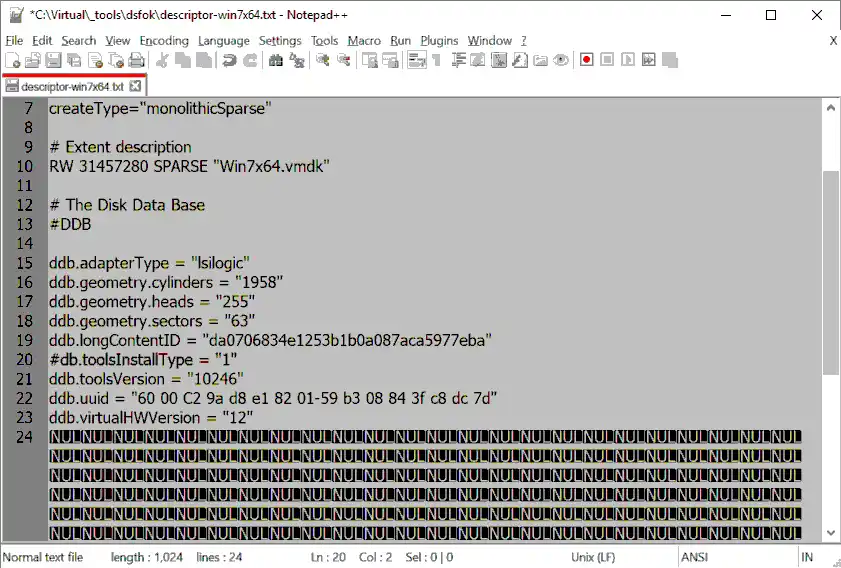Click the vertical scrollbar down arrow
The width and height of the screenshot is (841, 568).
[830, 533]
